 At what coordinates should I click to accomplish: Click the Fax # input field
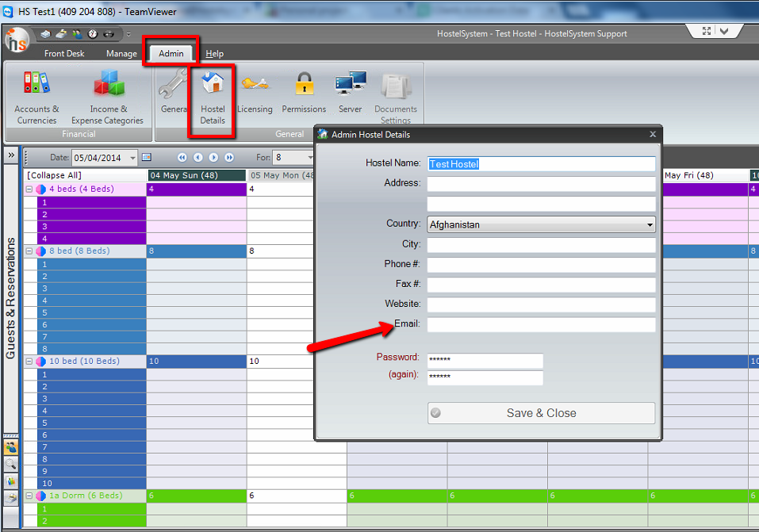coord(541,285)
